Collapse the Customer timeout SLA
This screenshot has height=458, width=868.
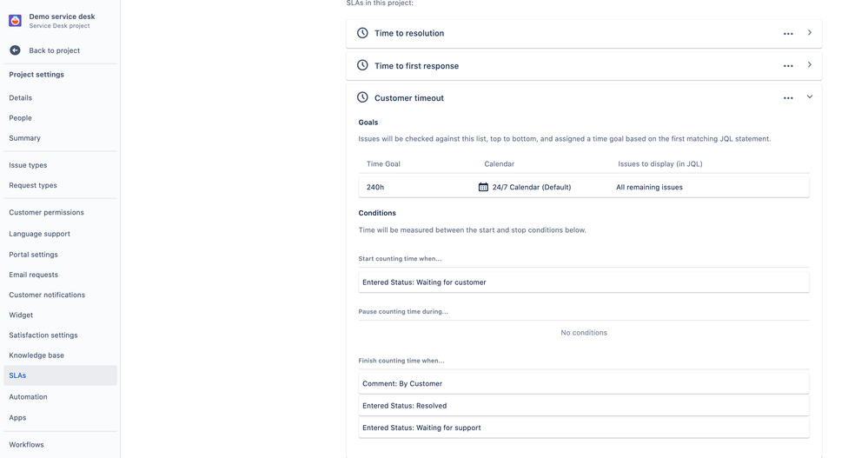click(x=810, y=97)
